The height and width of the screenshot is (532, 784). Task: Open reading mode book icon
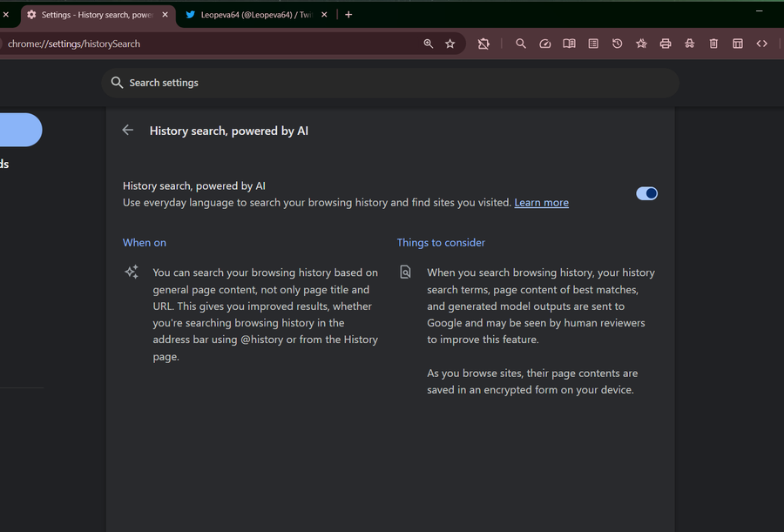tap(569, 44)
